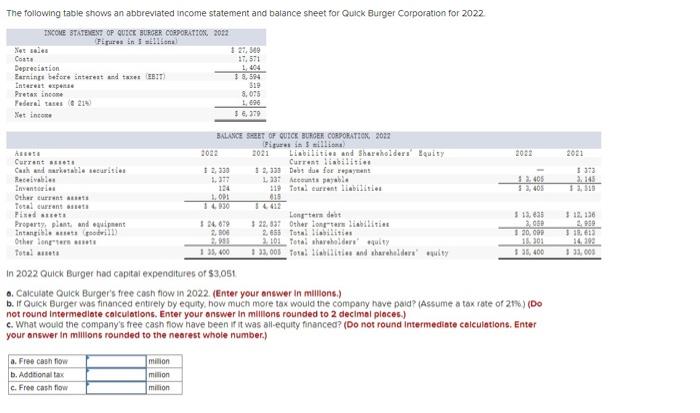Image resolution: width=700 pixels, height=413 pixels.
Task: Click the 'Total current assets' label
Action: click(51, 206)
